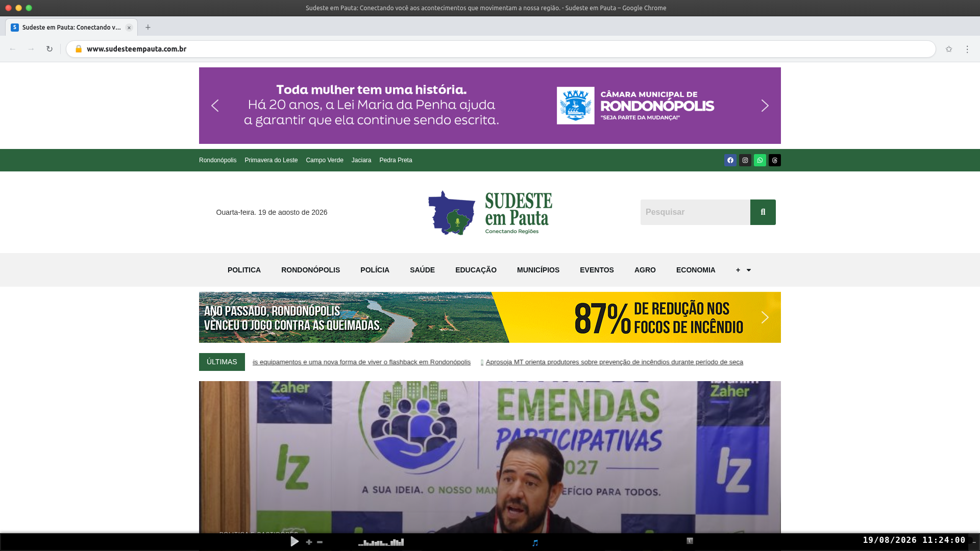The height and width of the screenshot is (551, 980).
Task: Click the play button in bottom bar
Action: click(295, 541)
